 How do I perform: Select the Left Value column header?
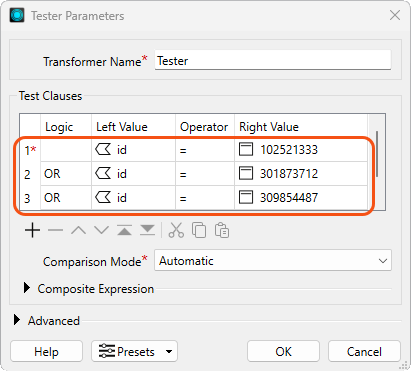point(133,127)
